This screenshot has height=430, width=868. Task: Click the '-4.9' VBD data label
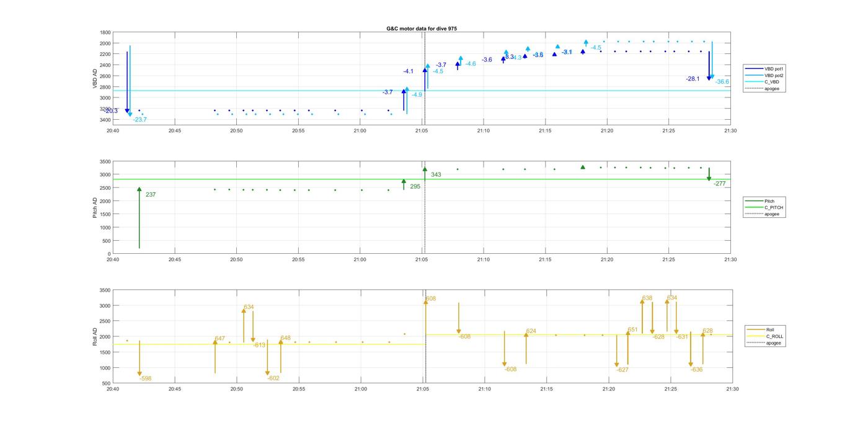417,95
